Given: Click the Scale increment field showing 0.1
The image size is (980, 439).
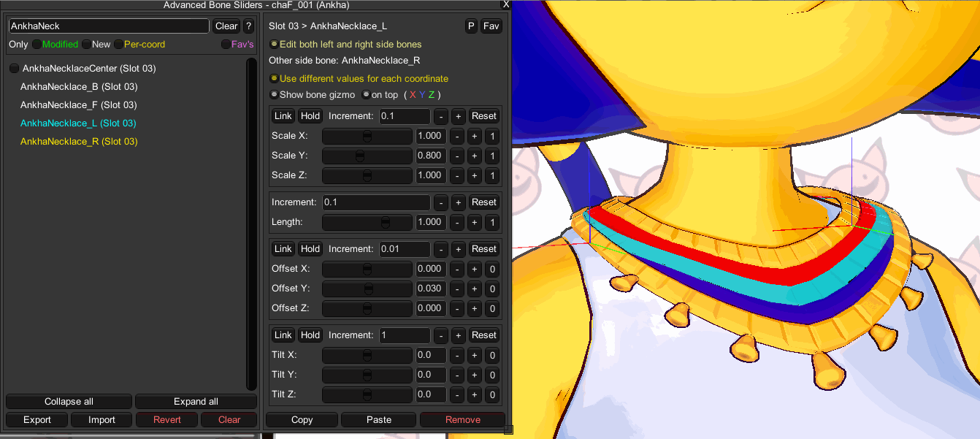Looking at the screenshot, I should pos(405,116).
